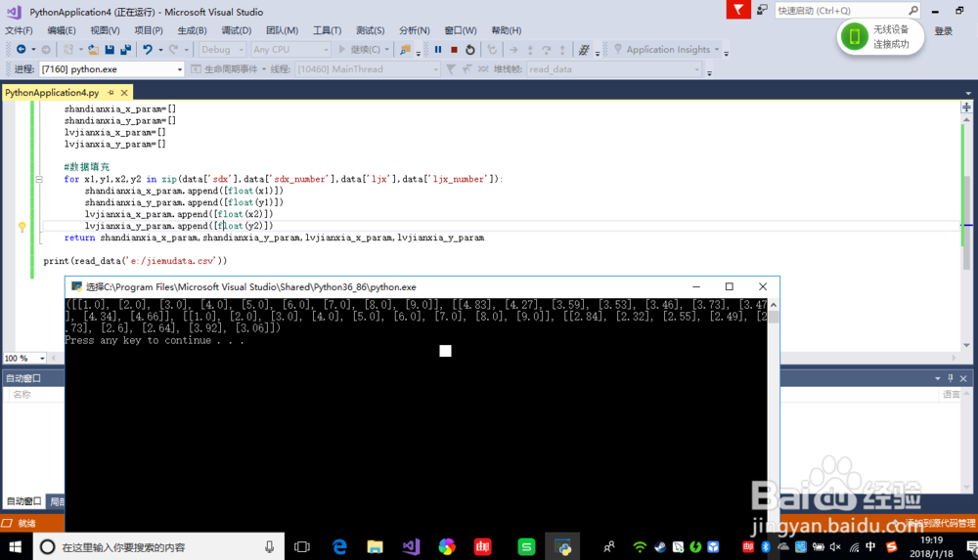Expand the Continue button dropdown arrow
This screenshot has width=978, height=560.
pyautogui.click(x=386, y=49)
